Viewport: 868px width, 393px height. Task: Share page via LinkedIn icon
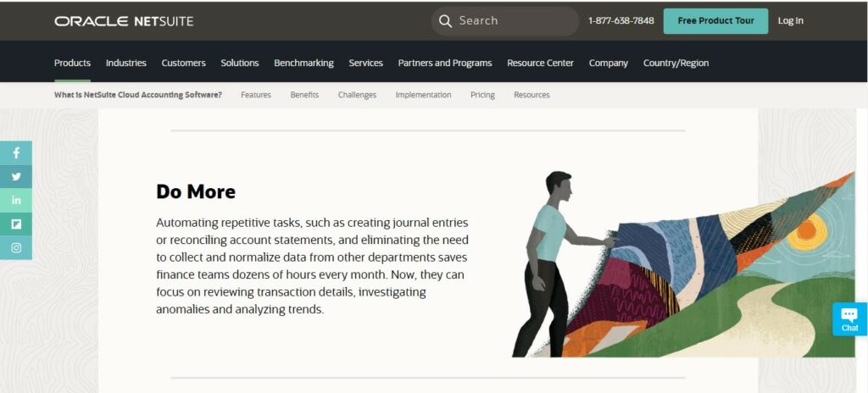point(16,201)
